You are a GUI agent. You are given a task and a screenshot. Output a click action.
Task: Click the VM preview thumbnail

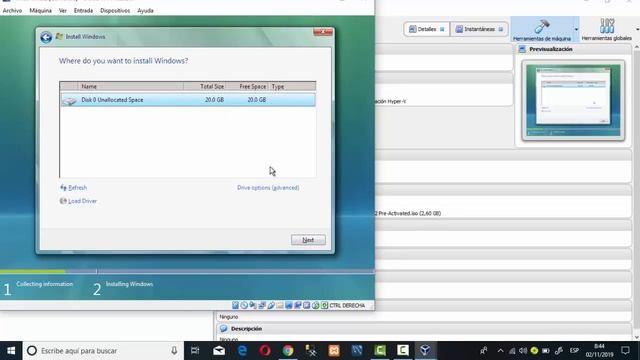[573, 100]
